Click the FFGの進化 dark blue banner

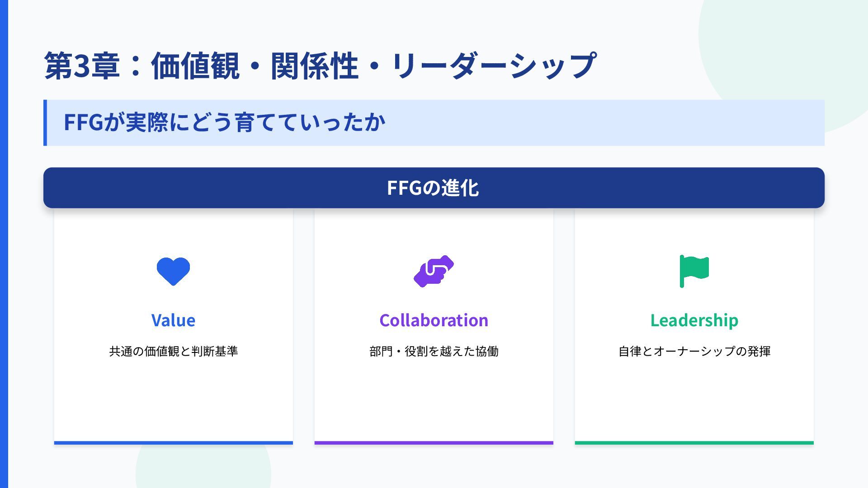click(x=434, y=188)
